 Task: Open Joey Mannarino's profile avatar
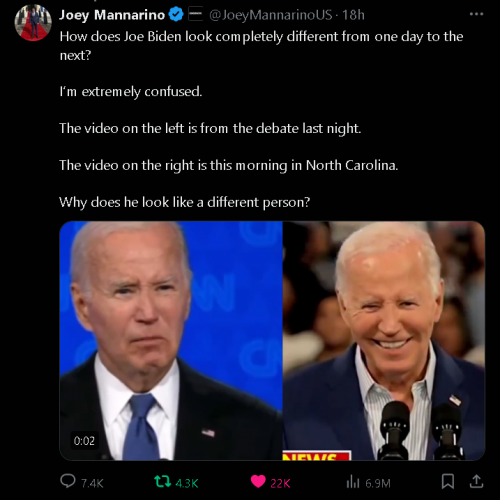pyautogui.click(x=33, y=23)
